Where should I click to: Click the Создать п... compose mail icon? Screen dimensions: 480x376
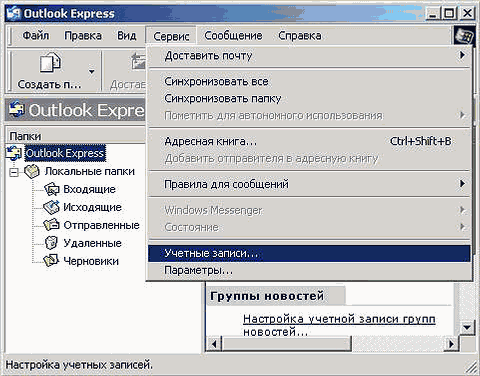[50, 62]
